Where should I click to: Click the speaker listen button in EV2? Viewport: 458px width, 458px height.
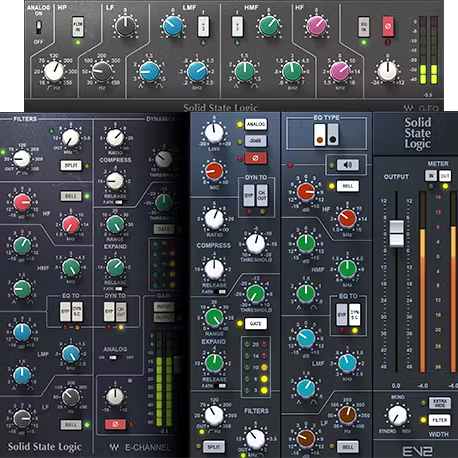[347, 165]
